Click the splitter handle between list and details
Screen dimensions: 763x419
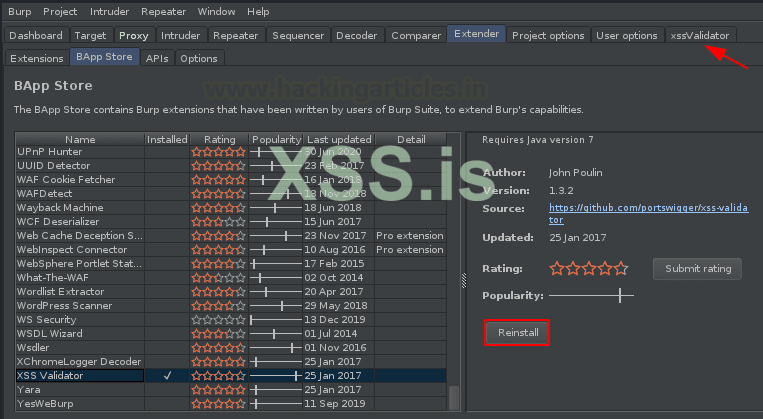pyautogui.click(x=464, y=280)
